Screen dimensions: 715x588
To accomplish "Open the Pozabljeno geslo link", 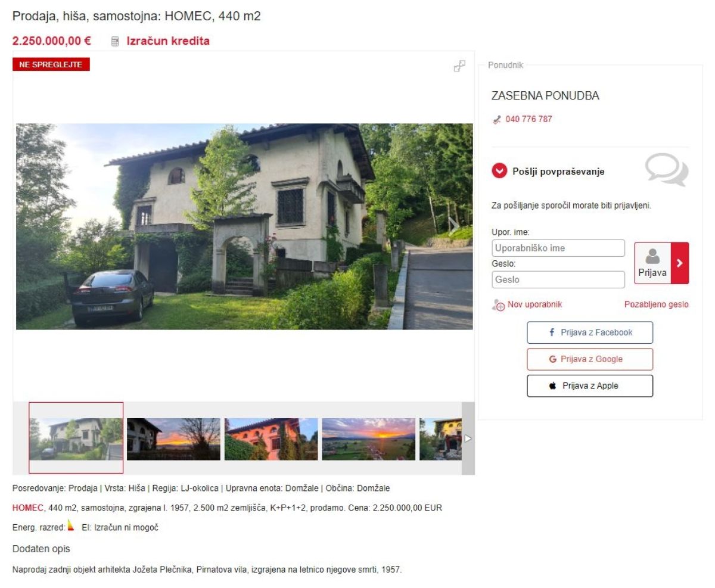I will pos(656,304).
